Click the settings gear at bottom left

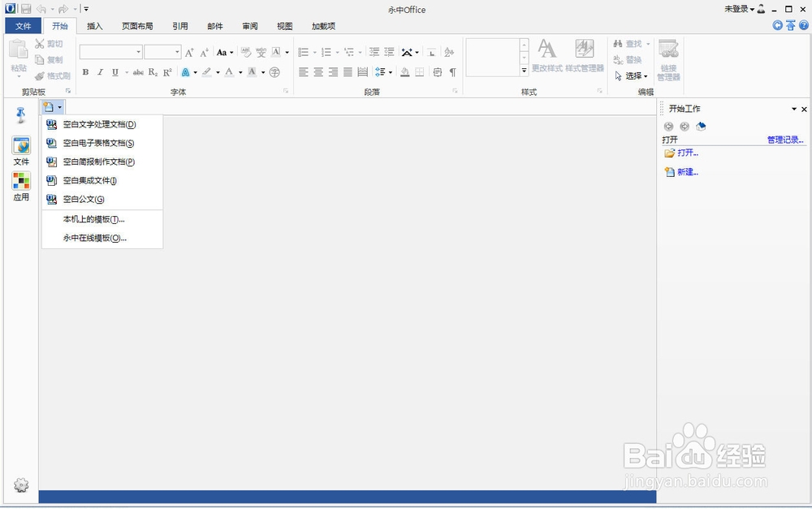click(21, 485)
